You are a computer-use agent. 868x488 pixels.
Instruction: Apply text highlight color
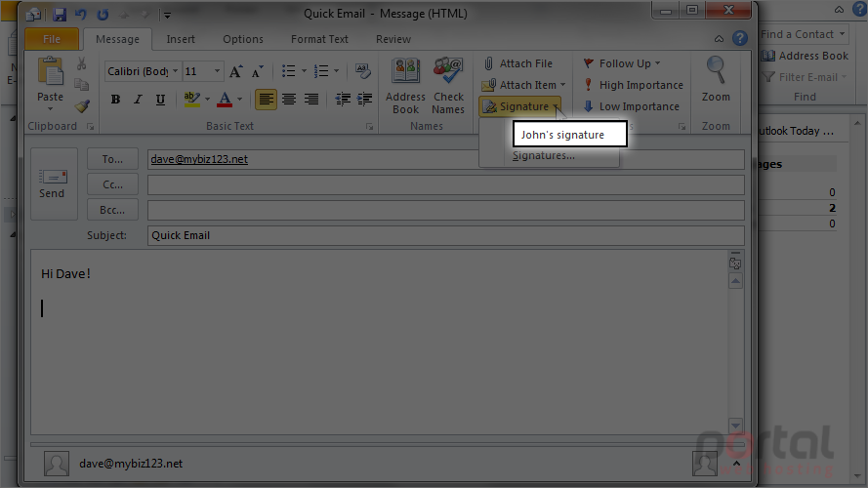(191, 100)
